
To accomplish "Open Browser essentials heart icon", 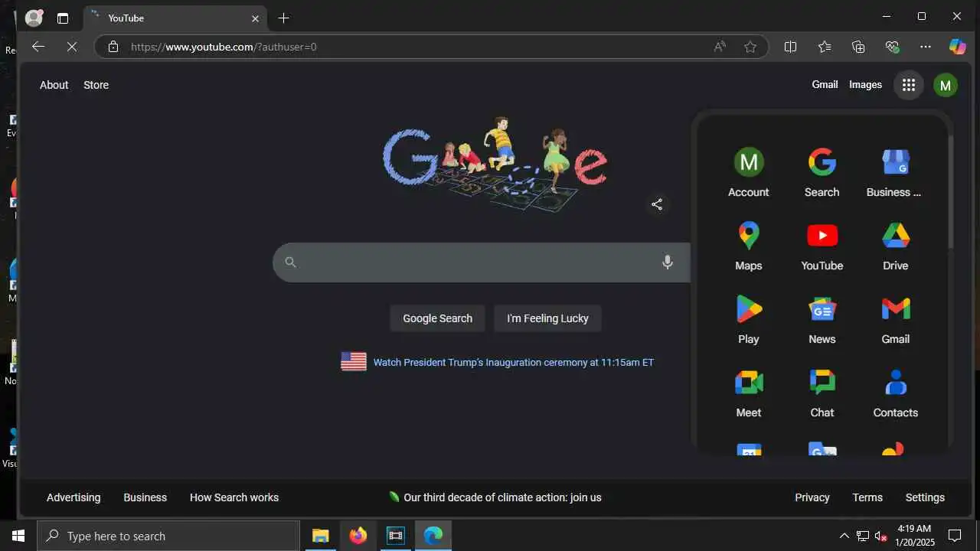I will pos(892,47).
